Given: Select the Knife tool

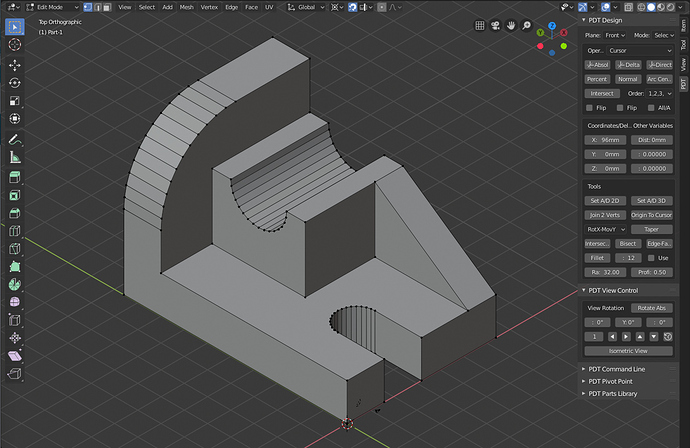Looking at the screenshot, I should pos(15,249).
